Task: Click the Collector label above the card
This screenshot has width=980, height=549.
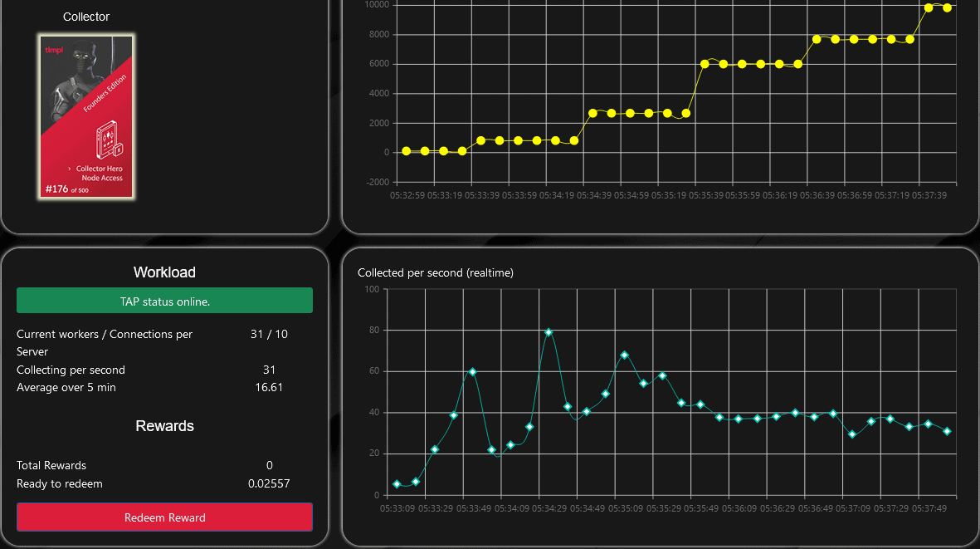Action: (86, 17)
